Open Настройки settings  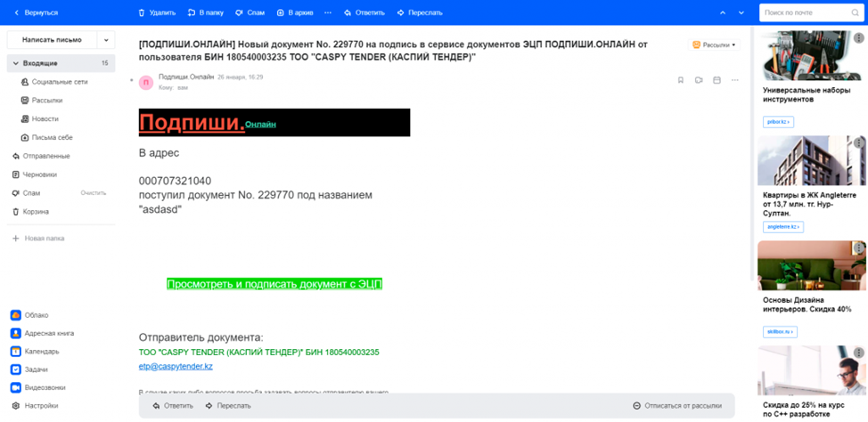35,405
